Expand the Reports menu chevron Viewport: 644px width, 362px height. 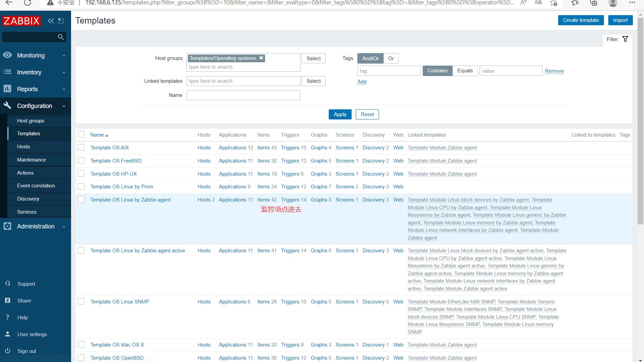point(64,89)
